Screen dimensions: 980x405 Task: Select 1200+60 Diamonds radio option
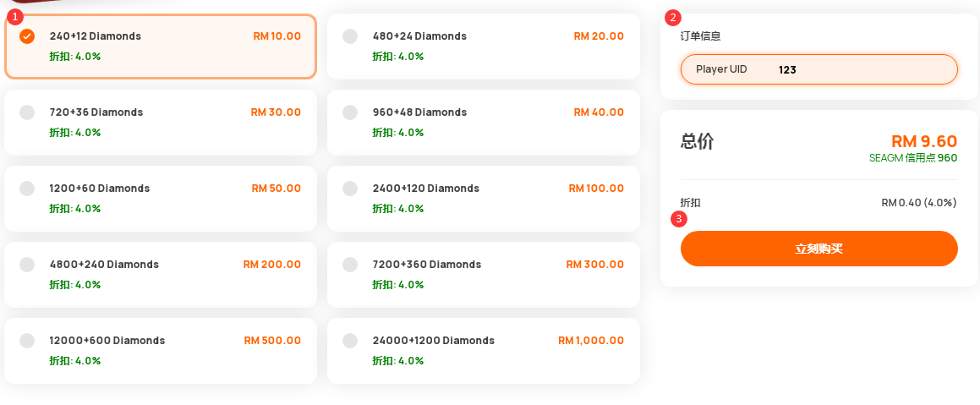click(x=27, y=189)
